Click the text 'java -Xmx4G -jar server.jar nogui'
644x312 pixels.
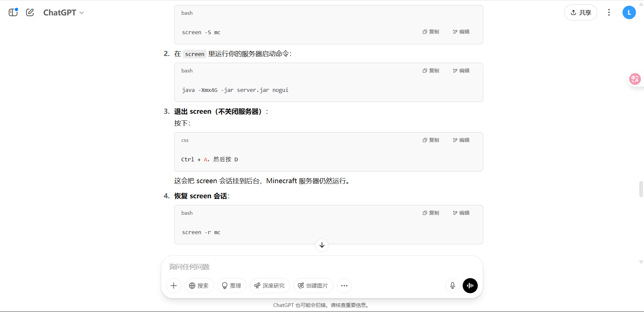[x=235, y=90]
